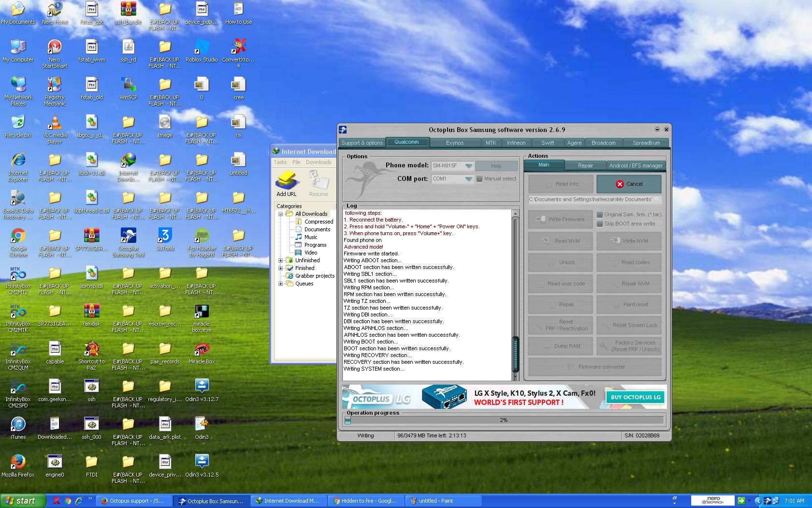
Task: Select the VLC media player icon
Action: tap(55, 129)
